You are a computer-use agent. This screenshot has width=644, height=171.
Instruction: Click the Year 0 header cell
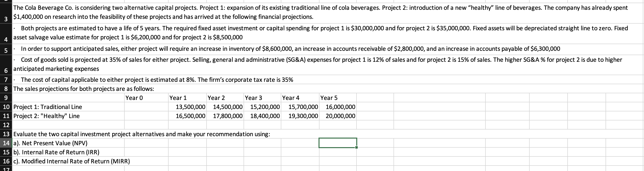point(146,98)
